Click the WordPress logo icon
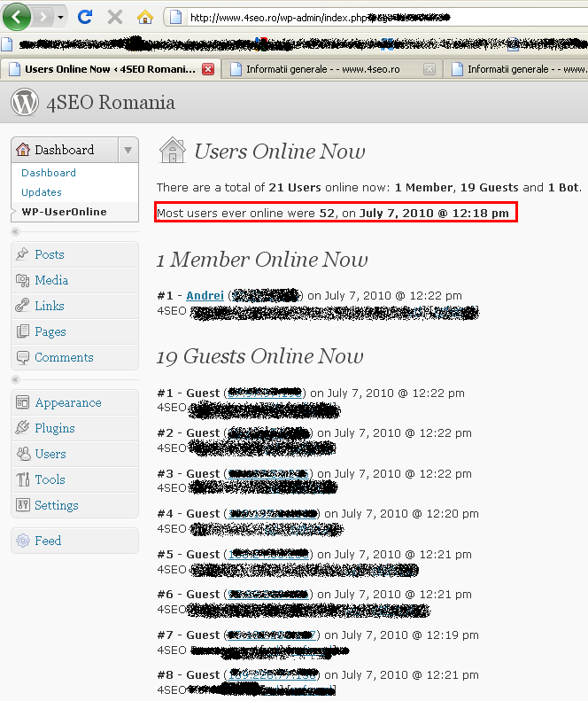Screen dimensions: 588x701 (x=25, y=102)
